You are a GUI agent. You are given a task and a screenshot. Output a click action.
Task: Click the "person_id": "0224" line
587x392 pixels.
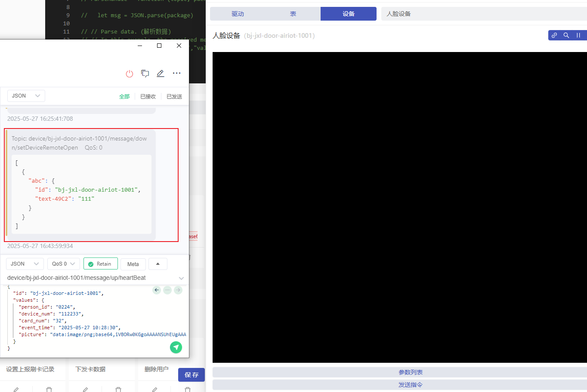click(47, 307)
